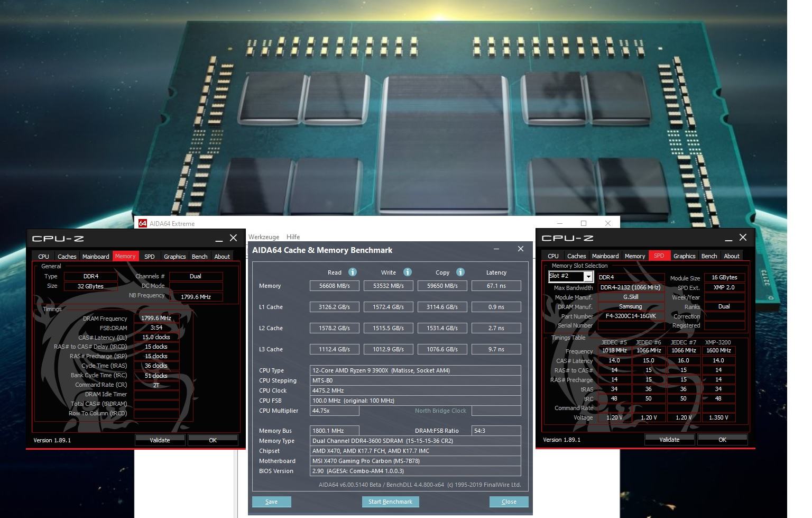Click Memory Read value 56608 MB/s

click(x=335, y=286)
